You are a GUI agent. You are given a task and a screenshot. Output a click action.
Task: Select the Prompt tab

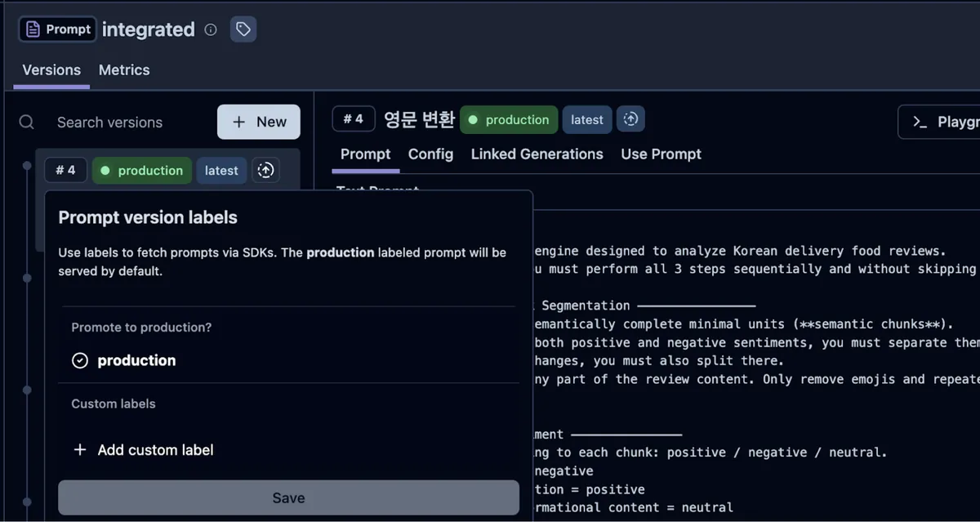[x=365, y=154]
